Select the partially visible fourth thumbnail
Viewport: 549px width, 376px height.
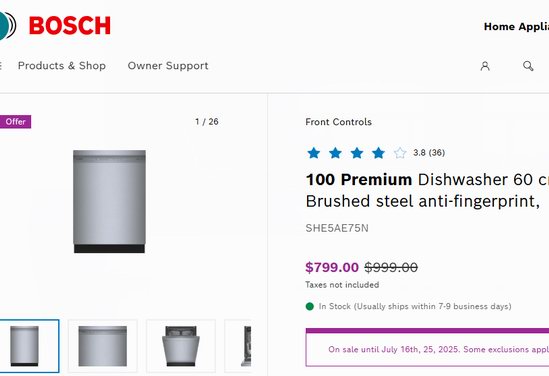point(238,346)
